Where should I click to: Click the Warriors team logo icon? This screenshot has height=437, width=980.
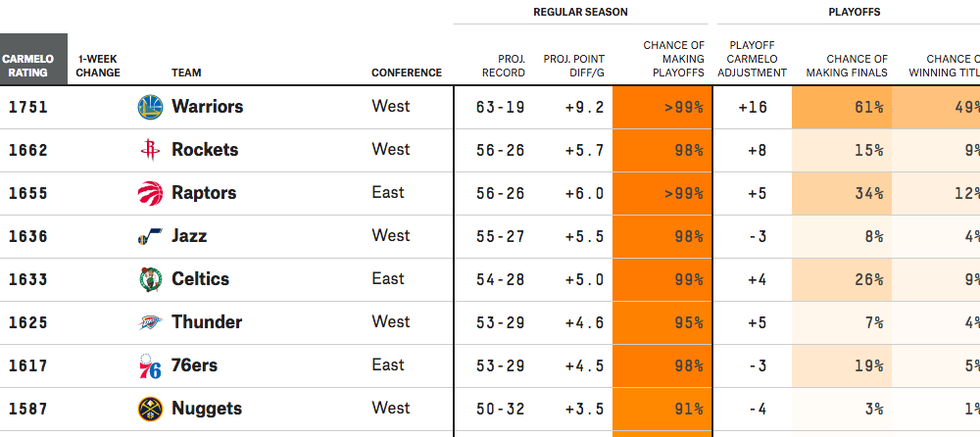click(x=149, y=107)
